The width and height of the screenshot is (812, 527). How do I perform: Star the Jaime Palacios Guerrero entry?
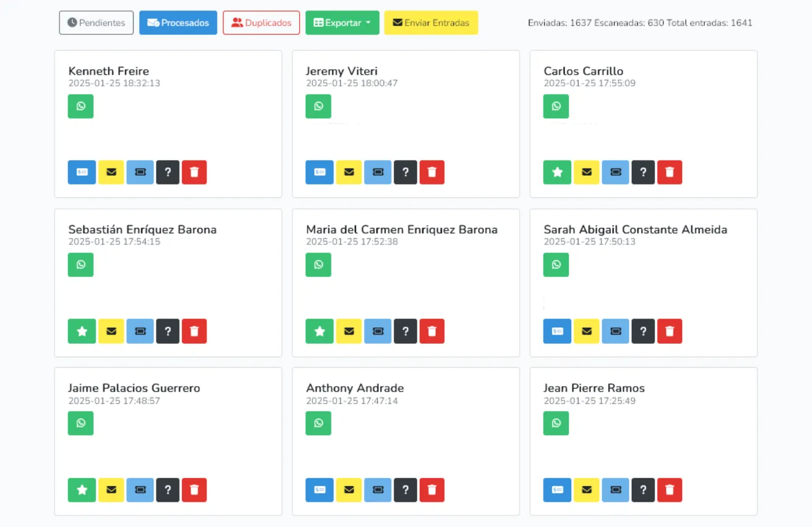click(82, 490)
